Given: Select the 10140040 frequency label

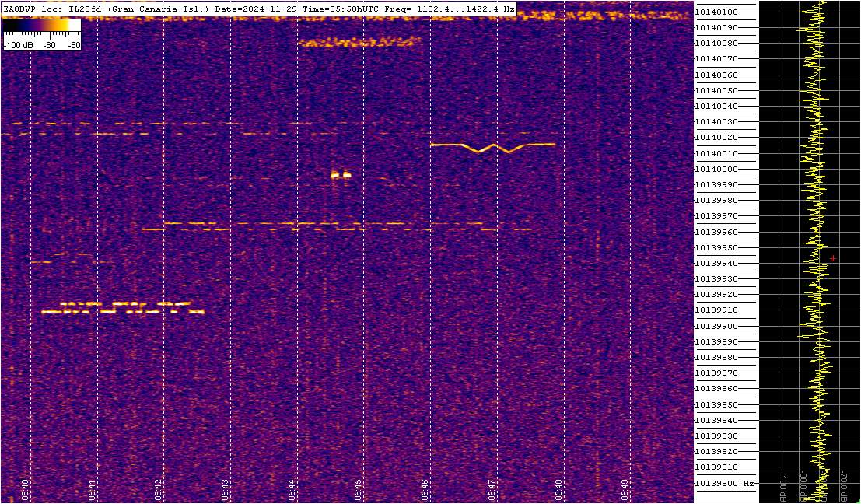Looking at the screenshot, I should point(716,107).
